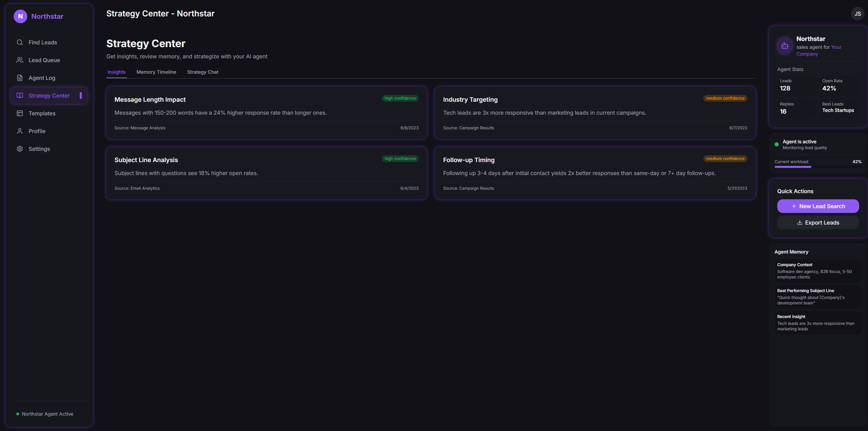The height and width of the screenshot is (431, 868).
Task: Click the green Agent is active dot
Action: (777, 144)
